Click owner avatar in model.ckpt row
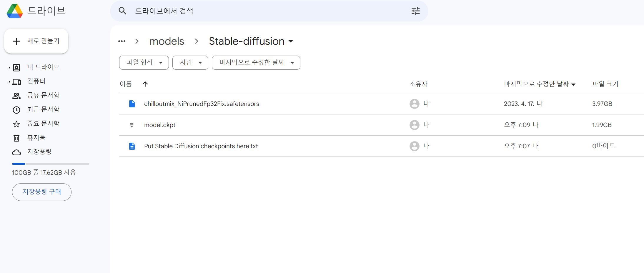644x273 pixels. tap(415, 125)
